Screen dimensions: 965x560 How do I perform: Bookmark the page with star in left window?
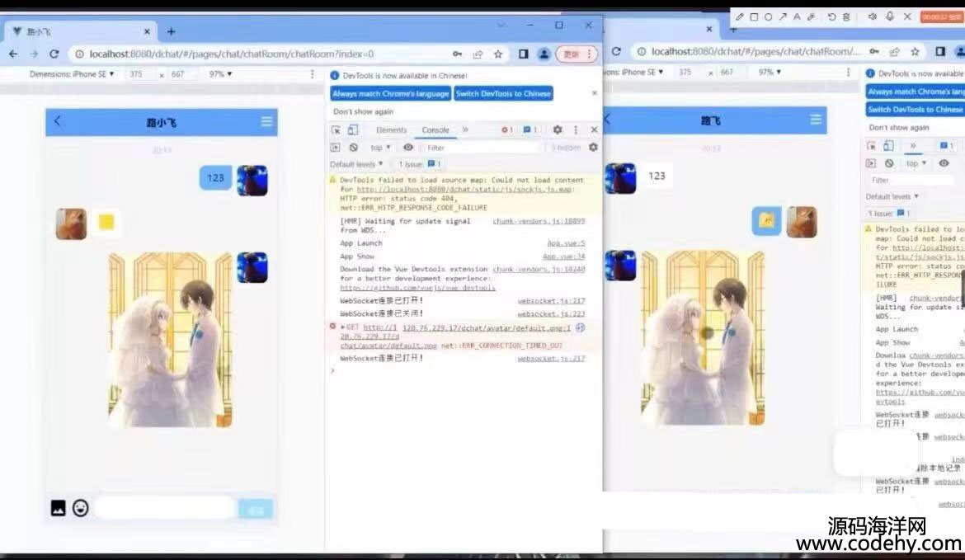point(498,54)
